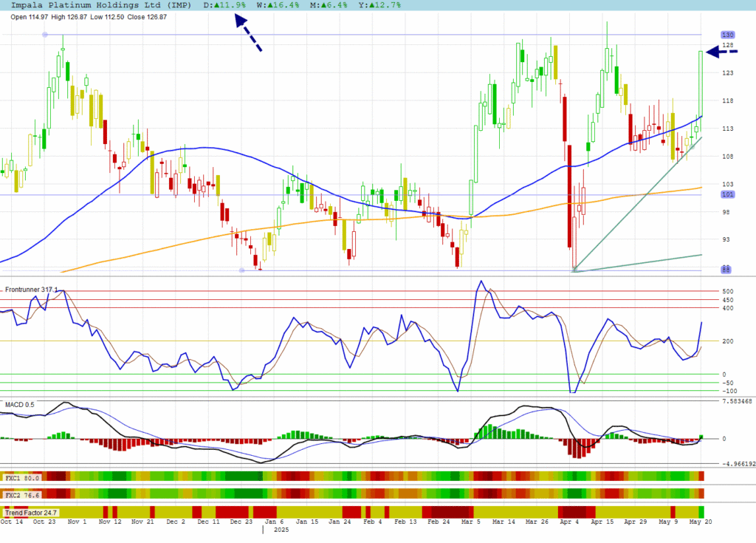This screenshot has width=756, height=543.
Task: Click the daily change D:11.9% value
Action: [224, 5]
